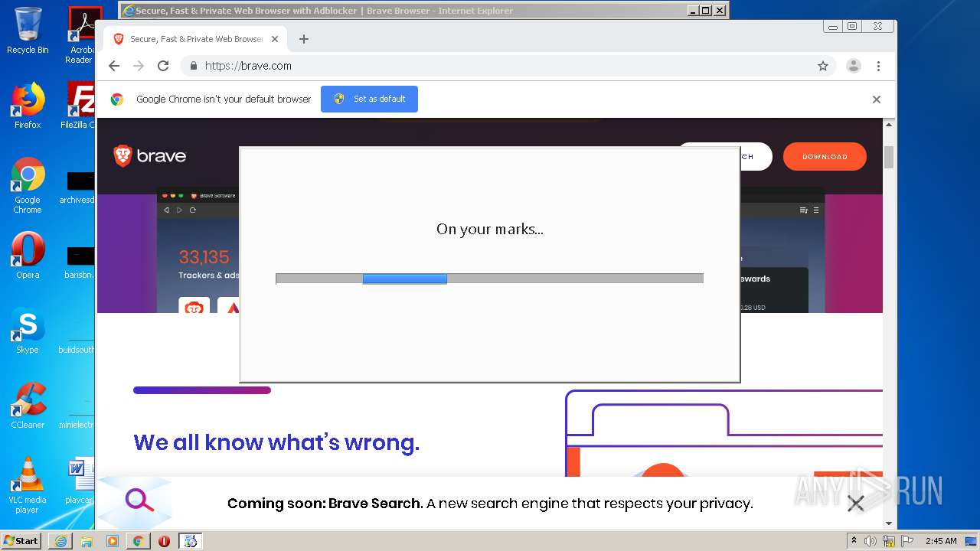Screen dimensions: 980x551
Task: Open Internet Explorer from the taskbar
Action: click(x=60, y=541)
